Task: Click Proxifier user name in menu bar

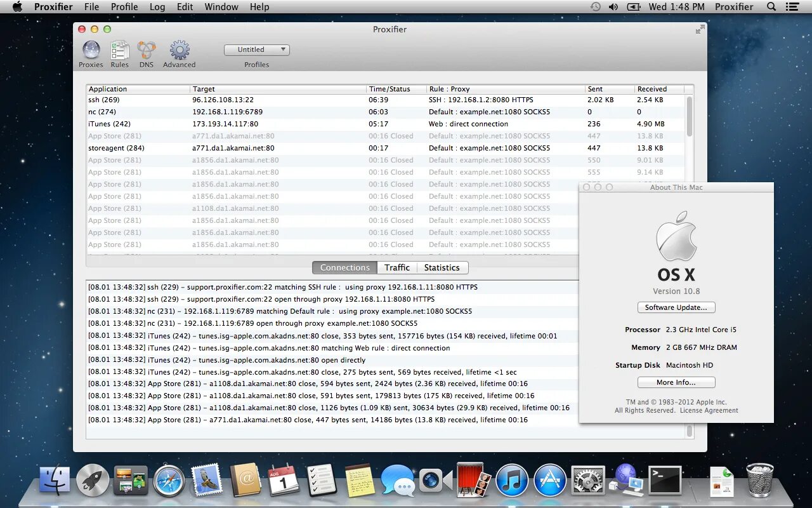Action: (734, 7)
